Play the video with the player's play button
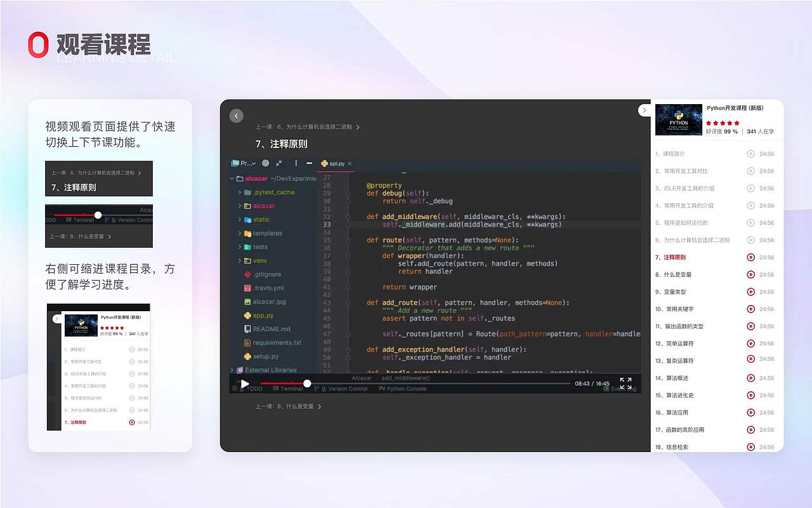Image resolution: width=812 pixels, height=508 pixels. click(245, 384)
